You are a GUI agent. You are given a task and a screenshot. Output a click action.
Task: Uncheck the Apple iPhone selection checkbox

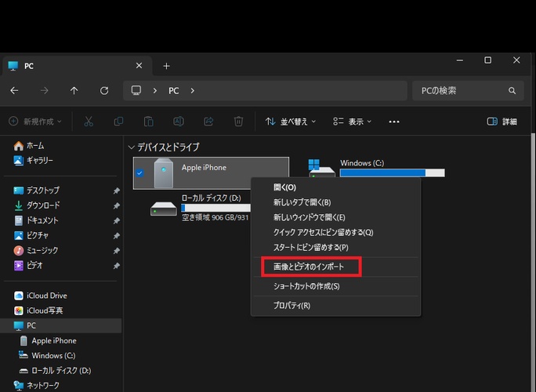point(139,173)
